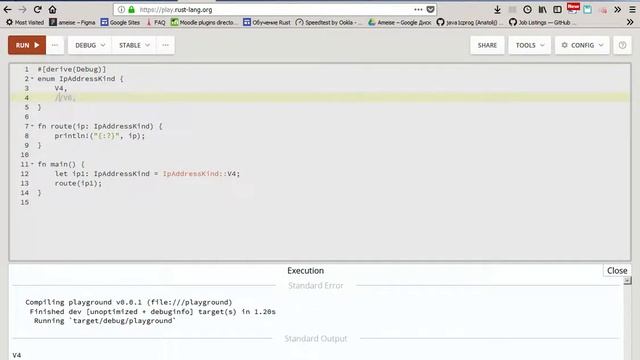Open the STABLE channel dropdown

[x=134, y=45]
